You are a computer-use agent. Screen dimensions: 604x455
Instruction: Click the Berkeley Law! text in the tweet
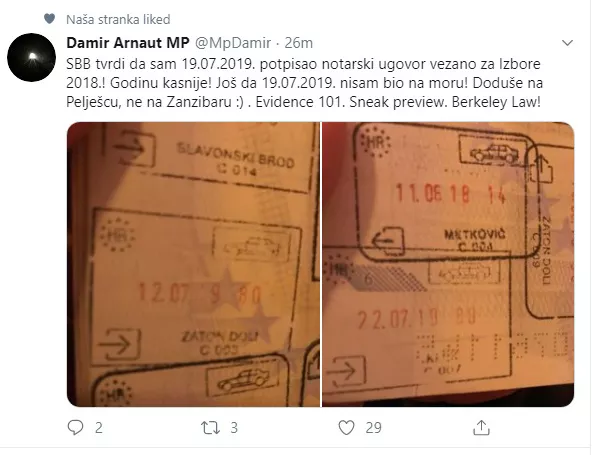tap(496, 102)
